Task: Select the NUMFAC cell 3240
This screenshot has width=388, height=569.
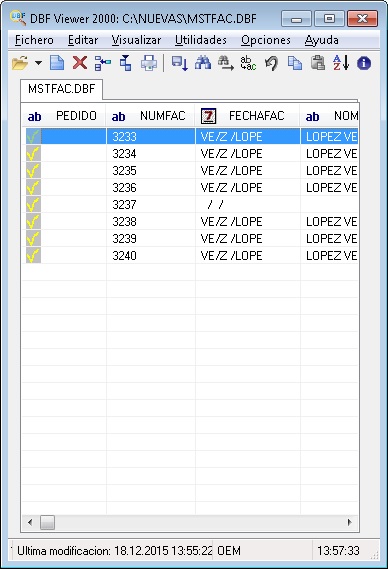Action: pyautogui.click(x=151, y=256)
